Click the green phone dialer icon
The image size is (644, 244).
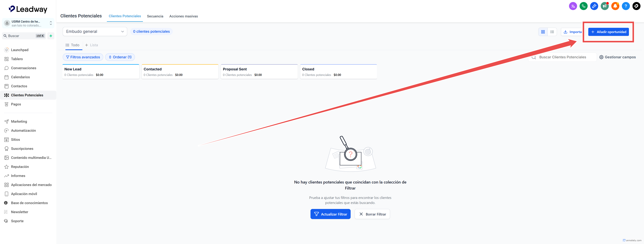[x=583, y=6]
